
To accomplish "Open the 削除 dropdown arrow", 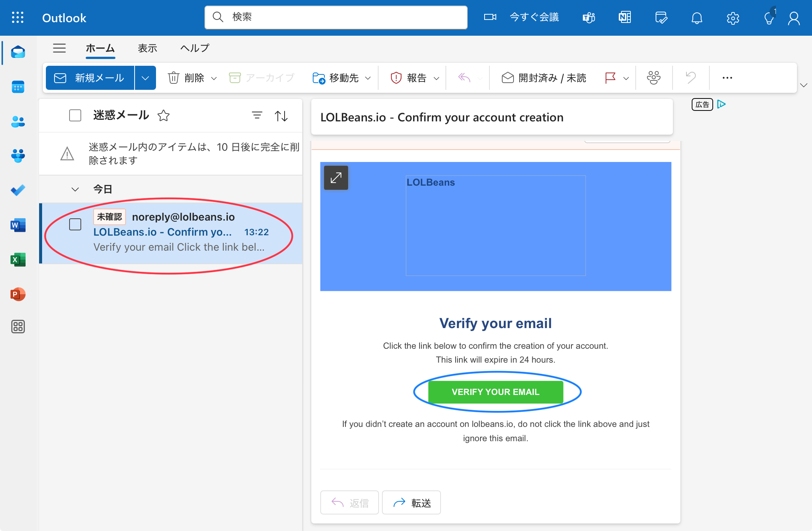I will [214, 78].
